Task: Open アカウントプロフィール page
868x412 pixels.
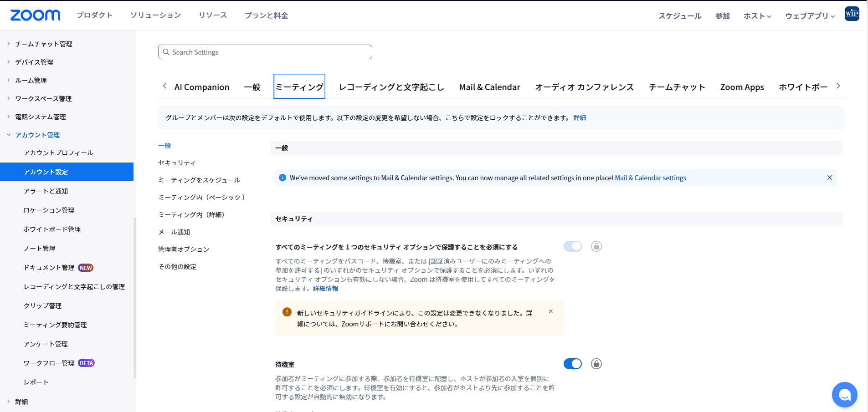Action: [58, 153]
